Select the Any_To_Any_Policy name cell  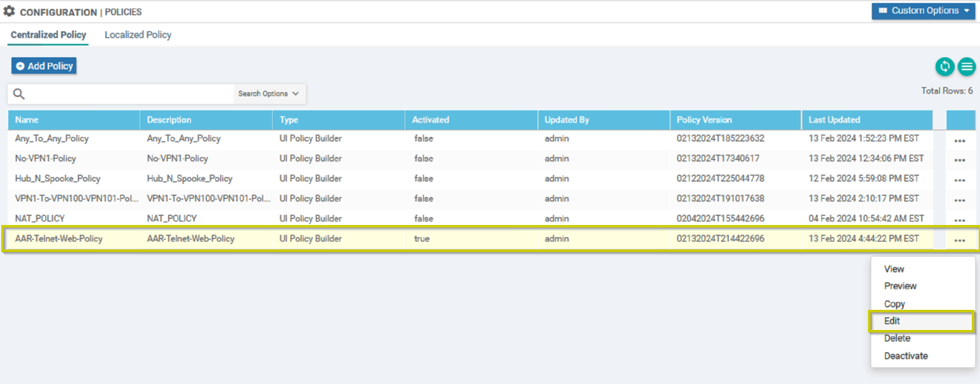click(x=52, y=138)
